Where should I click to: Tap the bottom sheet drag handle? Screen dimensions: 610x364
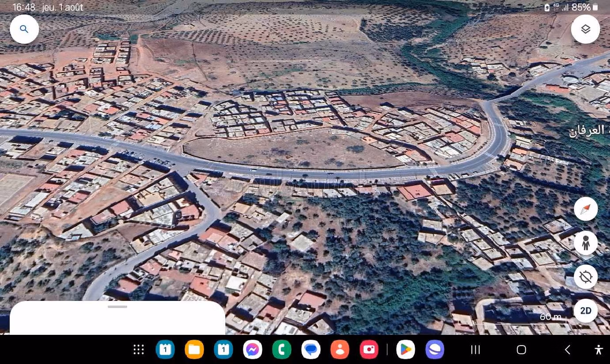click(x=117, y=307)
